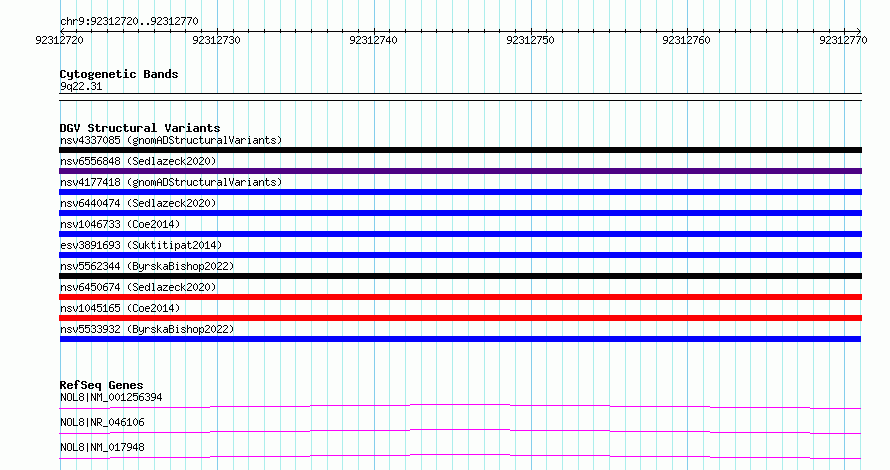The image size is (890, 470).
Task: Open variant nsv6450674 (Sedlazeck2020) label
Action: (x=138, y=287)
